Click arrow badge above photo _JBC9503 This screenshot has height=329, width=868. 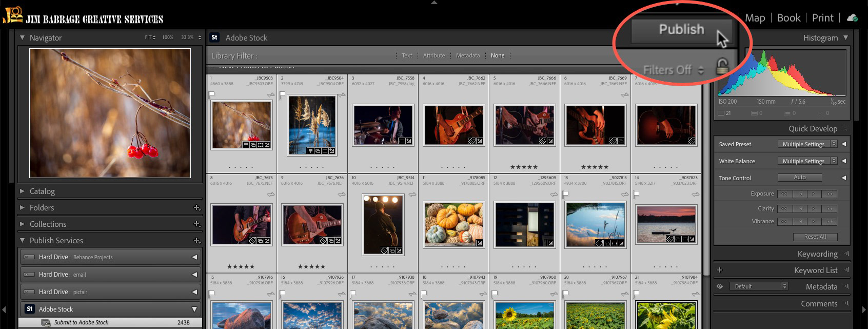tap(271, 95)
